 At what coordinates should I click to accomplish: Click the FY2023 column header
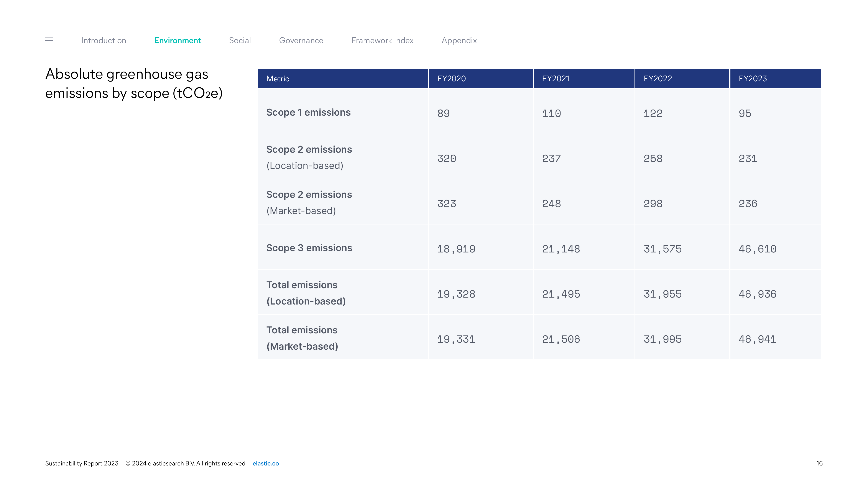click(x=776, y=79)
